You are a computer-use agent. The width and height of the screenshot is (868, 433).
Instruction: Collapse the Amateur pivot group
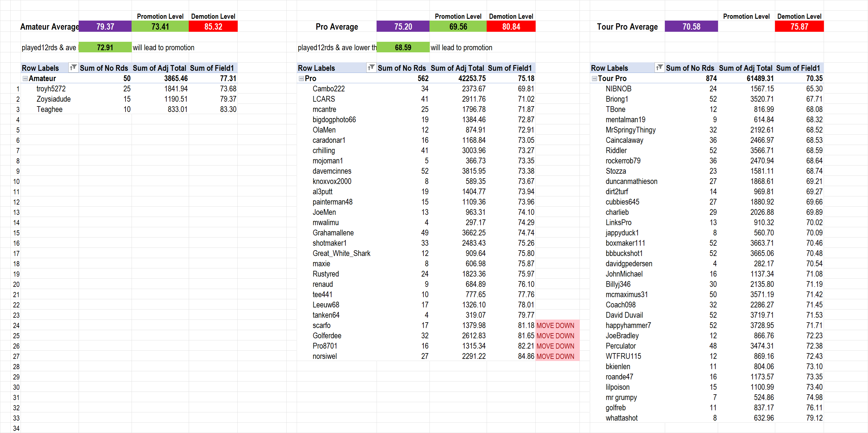pyautogui.click(x=25, y=79)
